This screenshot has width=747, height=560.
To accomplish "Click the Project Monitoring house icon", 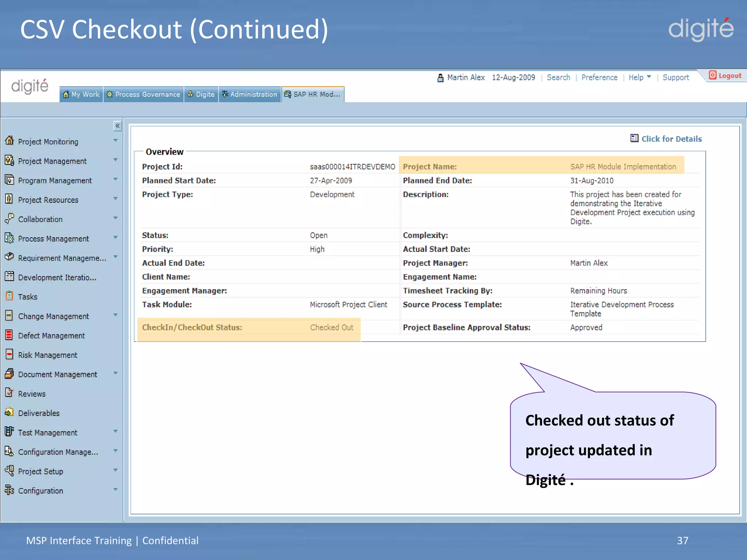I will tap(9, 140).
